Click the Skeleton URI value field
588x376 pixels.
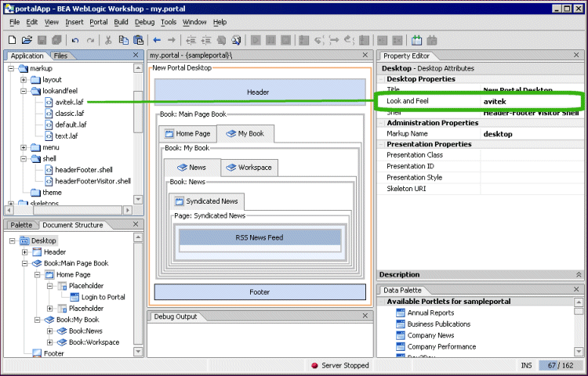tap(532, 188)
